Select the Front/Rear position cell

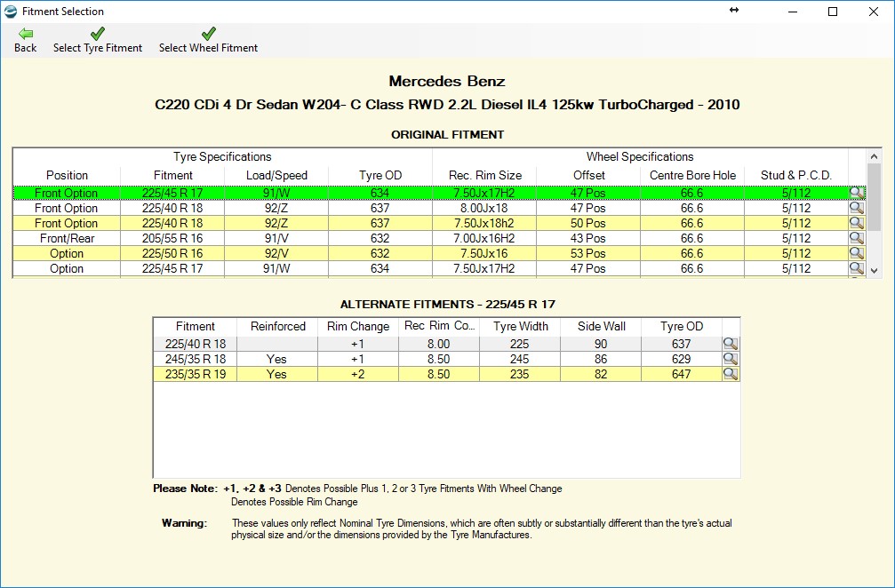click(67, 238)
